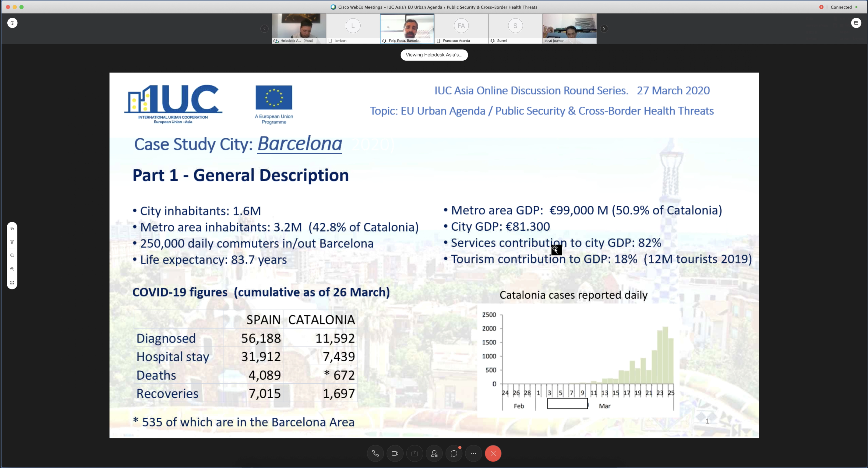Leave the meeting with red X button

(x=493, y=453)
